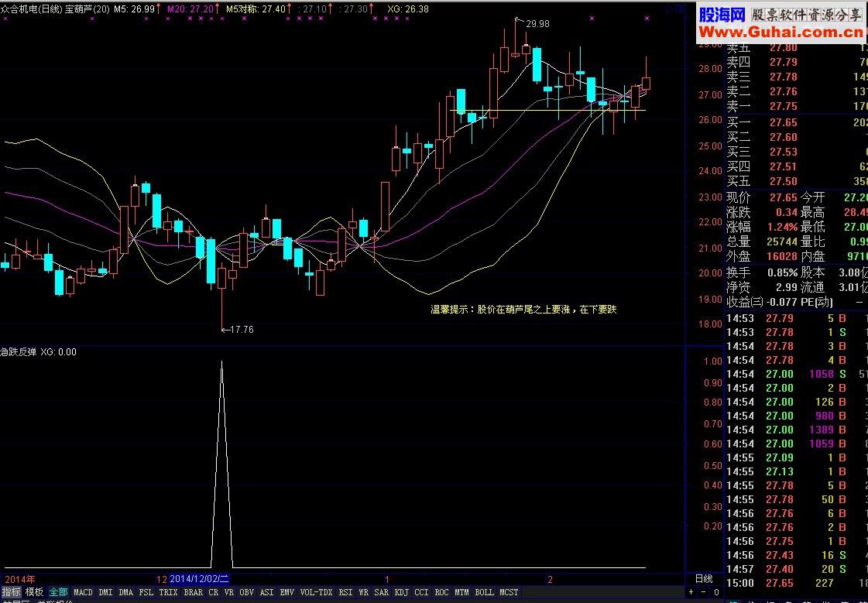Screen dimensions: 868x603
Task: Click the 0 reset button beside indicator tabs
Action: pyautogui.click(x=715, y=592)
